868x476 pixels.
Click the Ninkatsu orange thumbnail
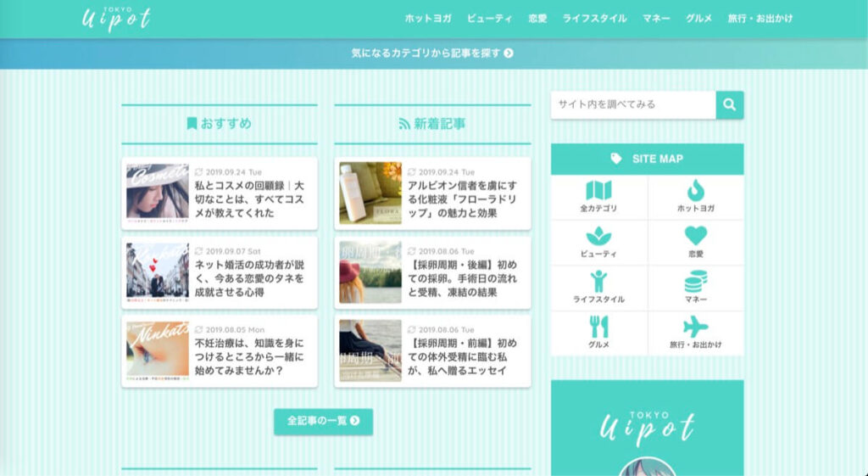(157, 350)
